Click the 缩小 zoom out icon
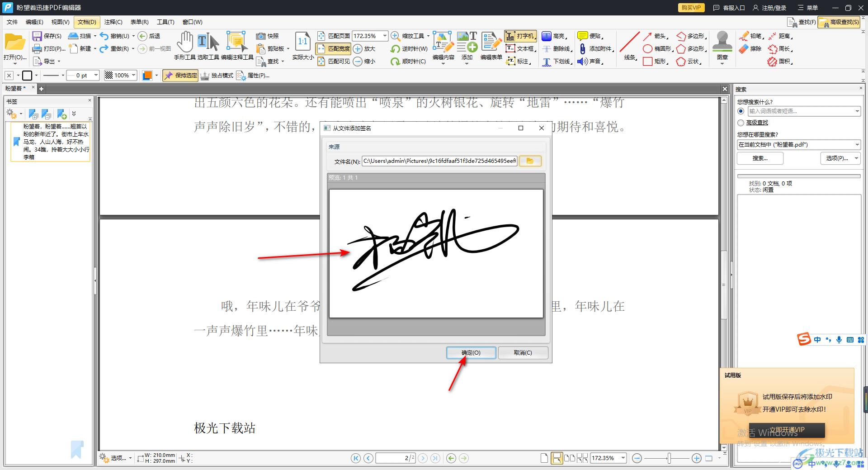 click(358, 61)
